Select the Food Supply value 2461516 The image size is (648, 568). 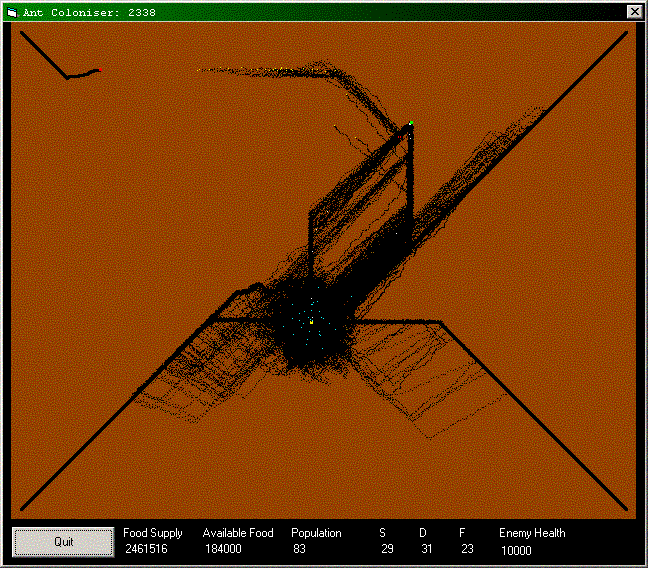[x=146, y=549]
